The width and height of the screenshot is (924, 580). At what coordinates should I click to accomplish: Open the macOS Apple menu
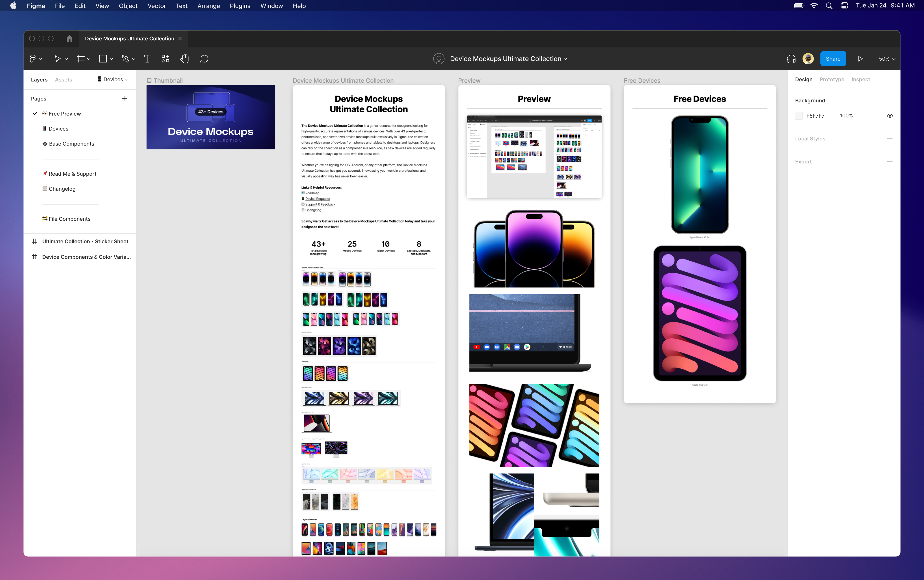click(13, 6)
